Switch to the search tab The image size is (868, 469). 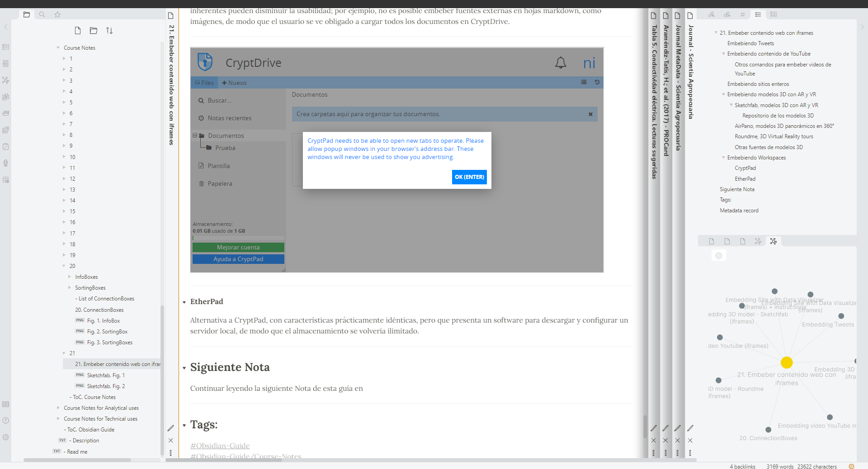pos(42,14)
